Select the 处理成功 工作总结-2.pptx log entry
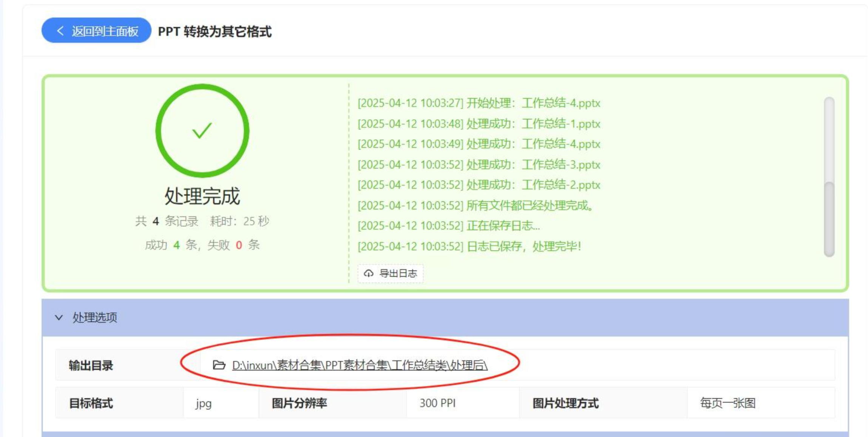 pos(479,185)
